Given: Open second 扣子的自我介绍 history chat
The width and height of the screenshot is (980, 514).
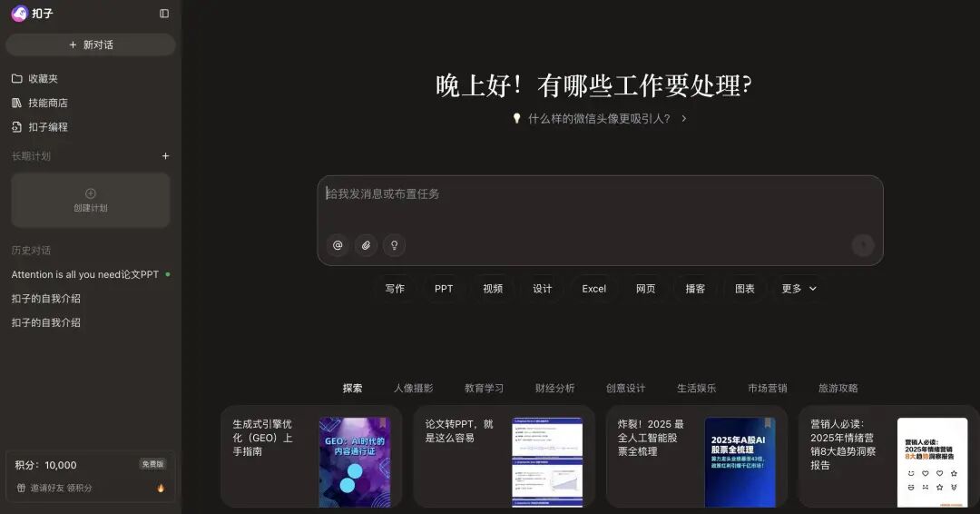Looking at the screenshot, I should pos(45,322).
